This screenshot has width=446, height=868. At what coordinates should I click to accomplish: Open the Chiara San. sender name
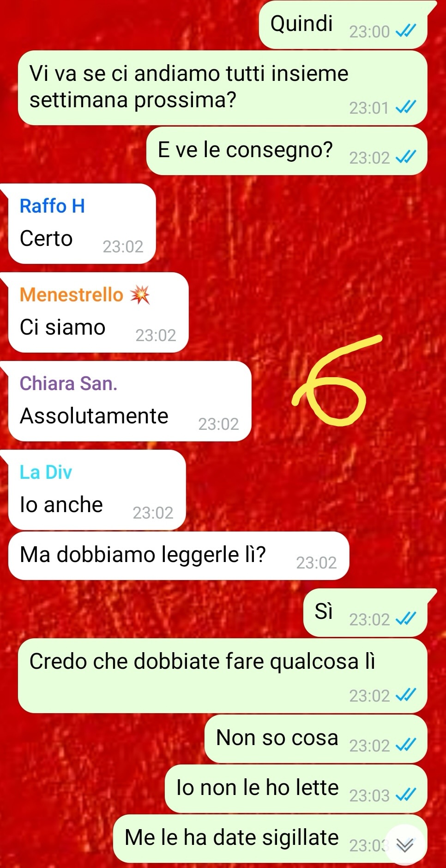68,384
